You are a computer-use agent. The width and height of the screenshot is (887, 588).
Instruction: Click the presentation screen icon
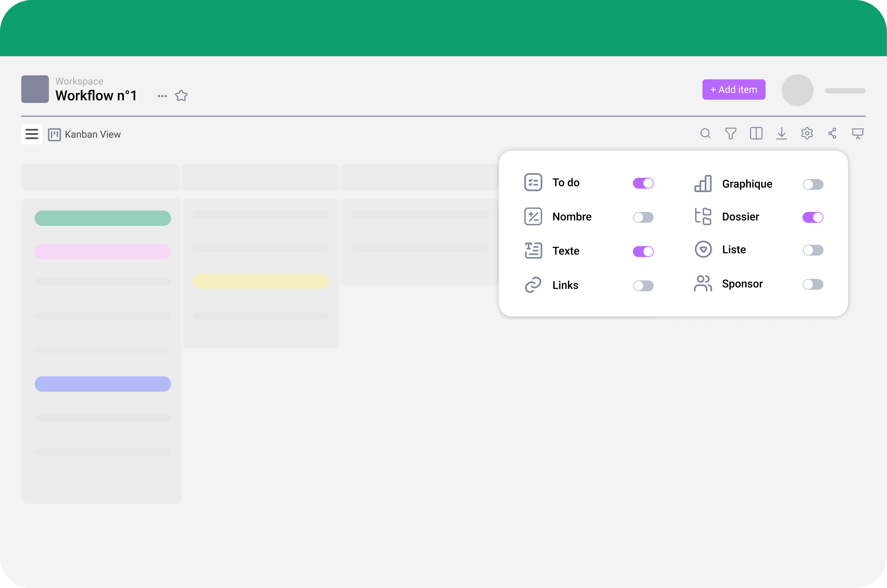[x=858, y=134]
